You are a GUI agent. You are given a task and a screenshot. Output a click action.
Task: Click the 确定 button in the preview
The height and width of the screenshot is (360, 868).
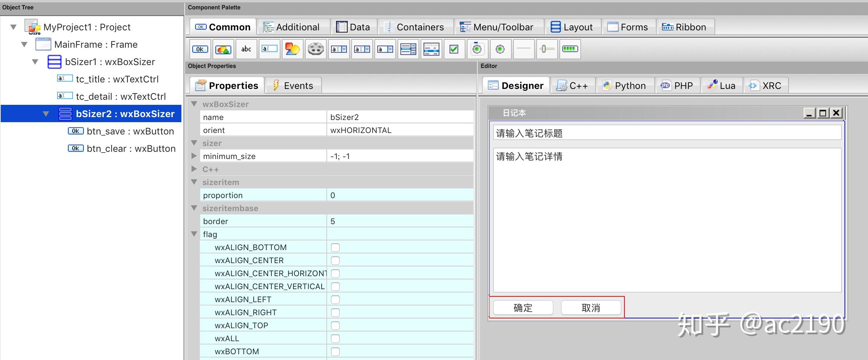523,308
